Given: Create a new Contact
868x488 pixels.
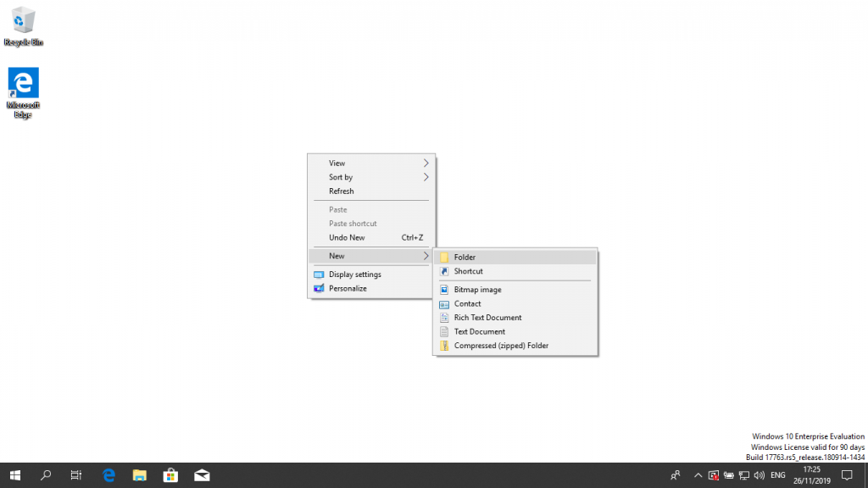Looking at the screenshot, I should 515,304.
